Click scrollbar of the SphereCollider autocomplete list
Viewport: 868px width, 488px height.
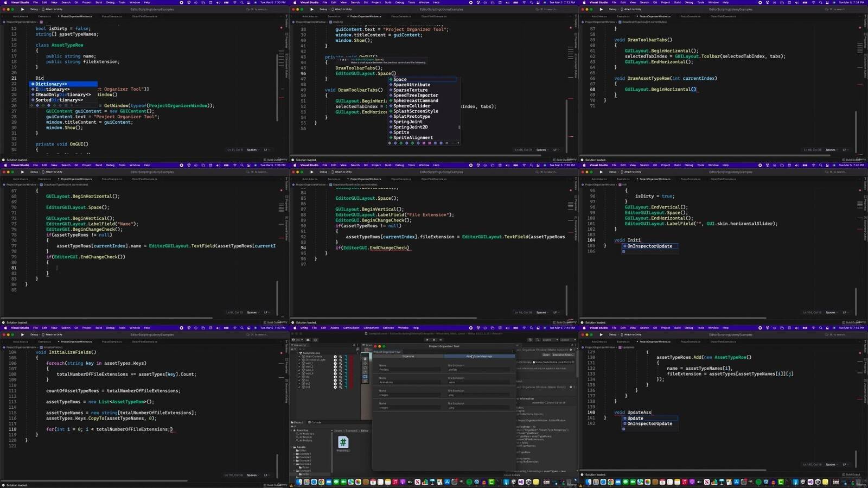[459, 127]
